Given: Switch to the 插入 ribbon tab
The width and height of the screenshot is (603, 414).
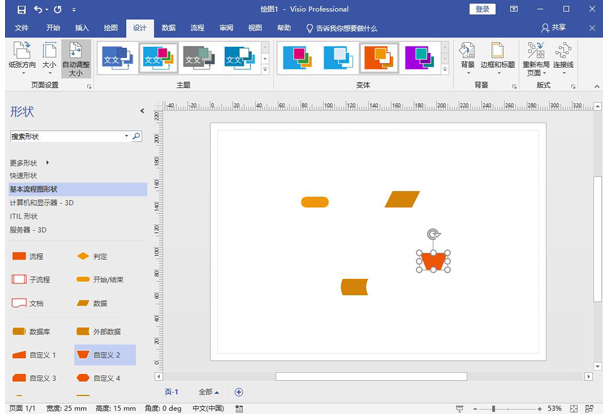Looking at the screenshot, I should (82, 29).
